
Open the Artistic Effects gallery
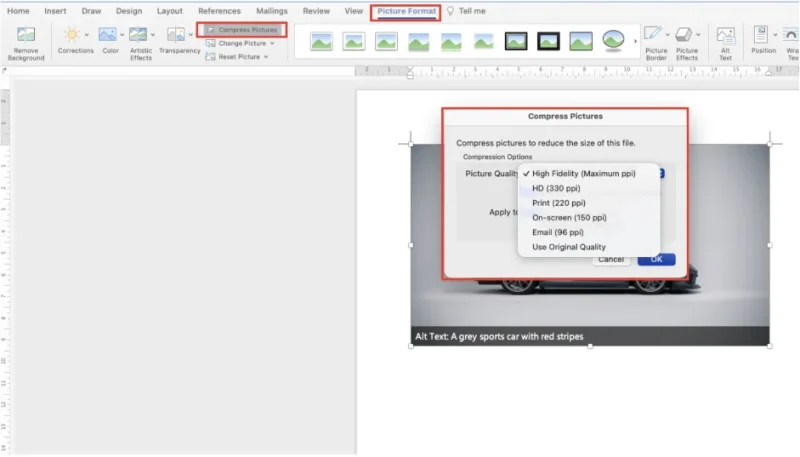click(139, 36)
